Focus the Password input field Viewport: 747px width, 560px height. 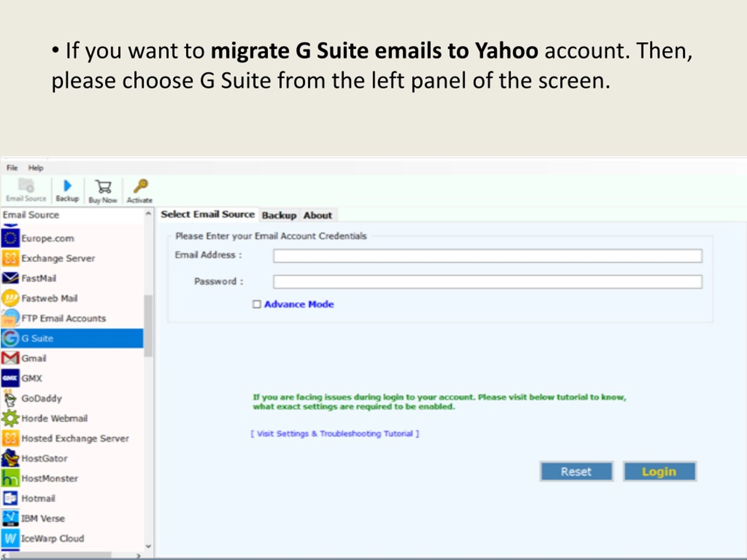pyautogui.click(x=488, y=282)
